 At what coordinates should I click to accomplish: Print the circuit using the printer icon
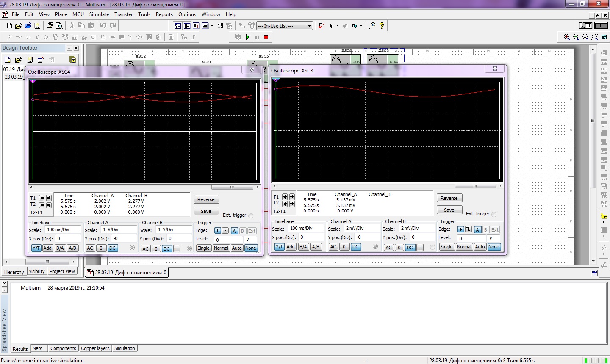coord(50,26)
